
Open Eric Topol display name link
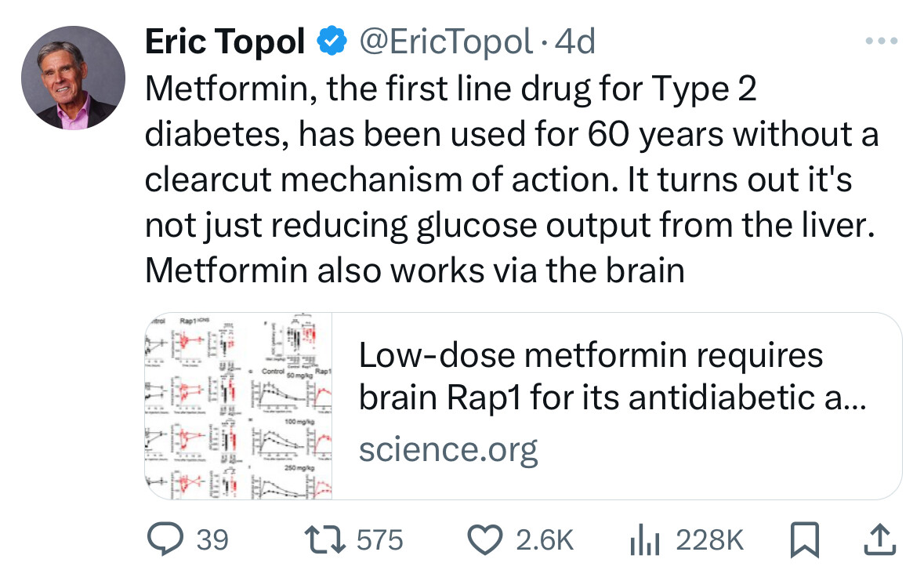(225, 42)
